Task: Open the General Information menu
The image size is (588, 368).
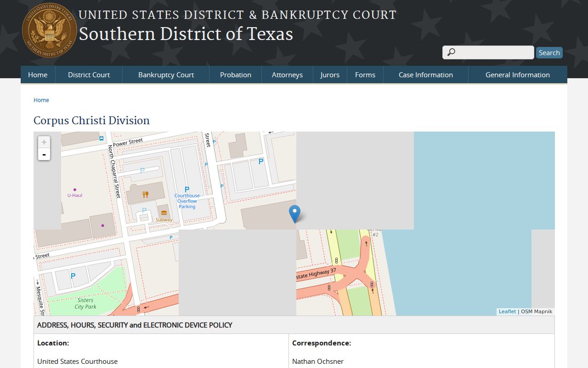Action: 518,75
